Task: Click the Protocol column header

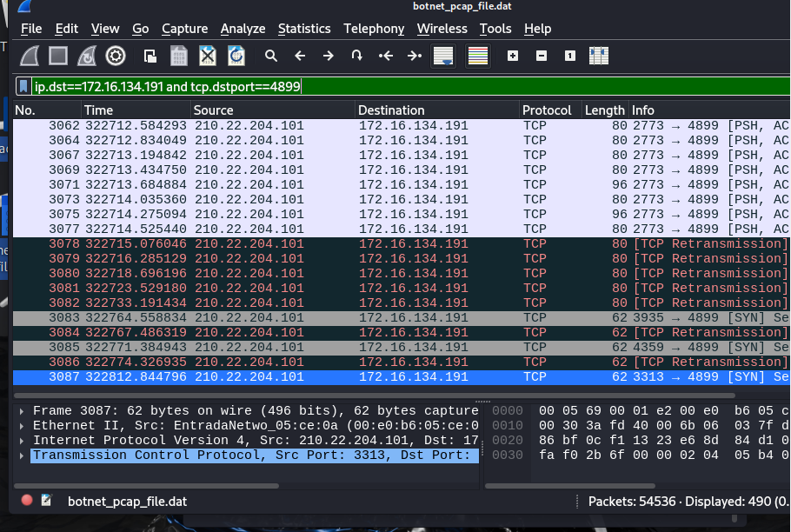Action: pyautogui.click(x=546, y=110)
